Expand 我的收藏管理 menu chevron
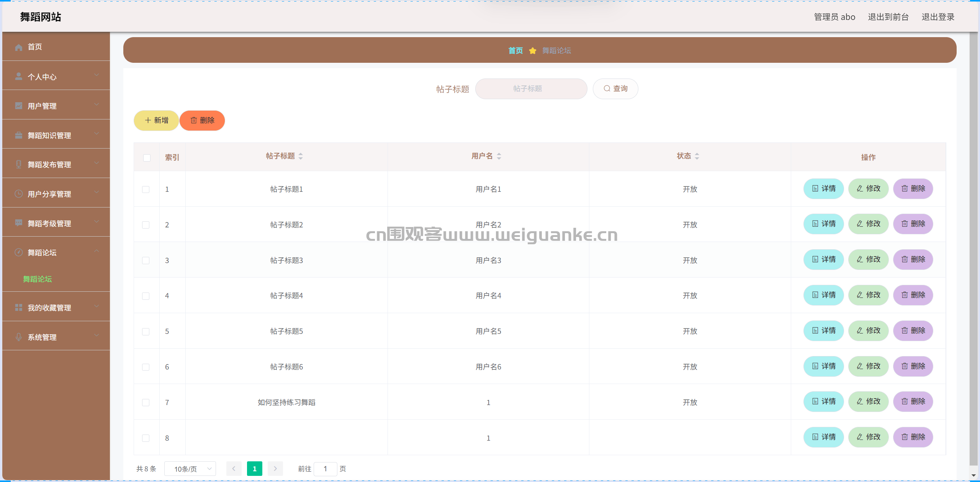 tap(97, 306)
